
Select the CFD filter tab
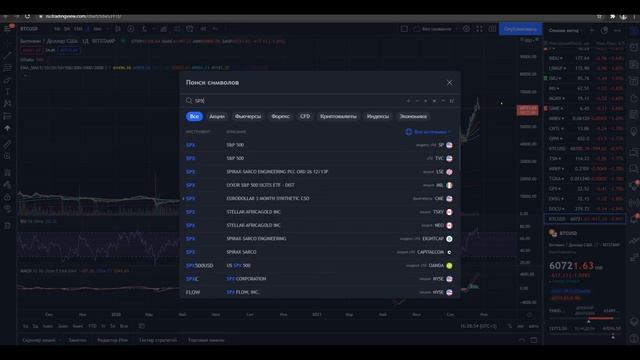point(305,116)
